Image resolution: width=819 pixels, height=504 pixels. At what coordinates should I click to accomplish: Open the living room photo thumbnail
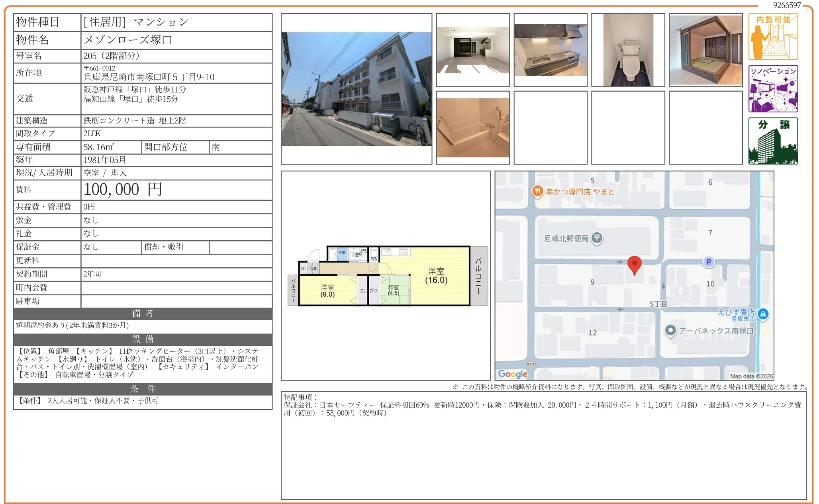473,50
